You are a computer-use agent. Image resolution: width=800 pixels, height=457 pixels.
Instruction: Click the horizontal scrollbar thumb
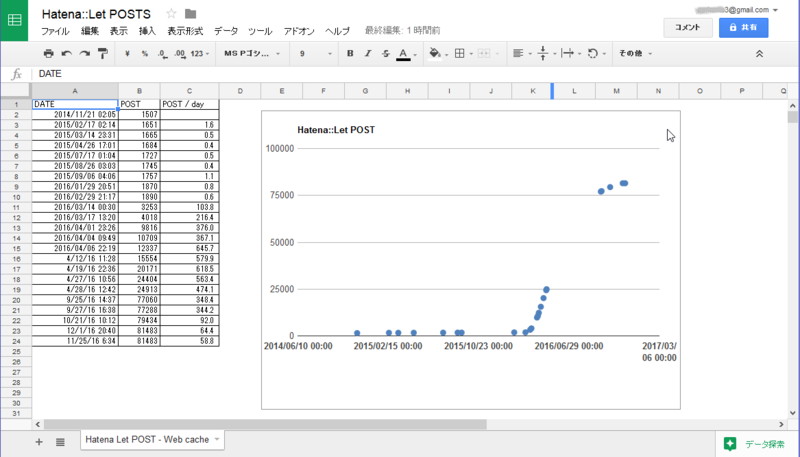pyautogui.click(x=265, y=424)
